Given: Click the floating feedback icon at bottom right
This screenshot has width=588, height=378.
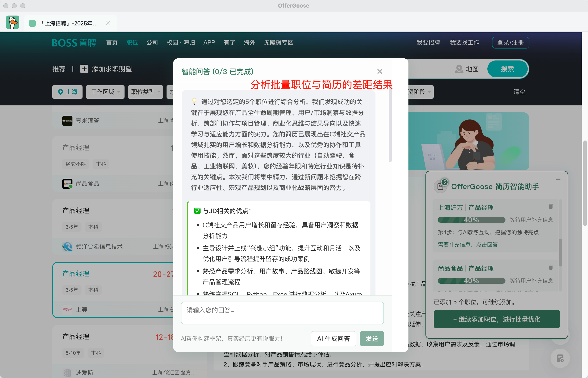Looking at the screenshot, I should 560,358.
